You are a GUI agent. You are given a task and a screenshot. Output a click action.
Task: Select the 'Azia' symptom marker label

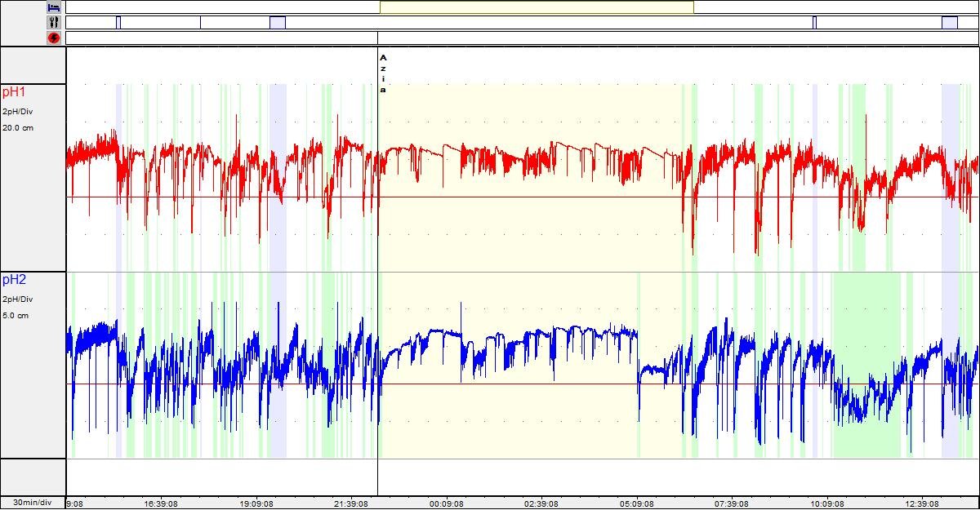383,73
